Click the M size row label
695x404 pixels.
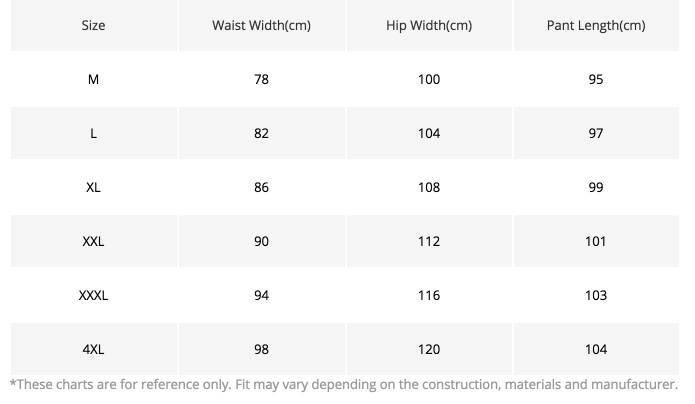(x=93, y=79)
